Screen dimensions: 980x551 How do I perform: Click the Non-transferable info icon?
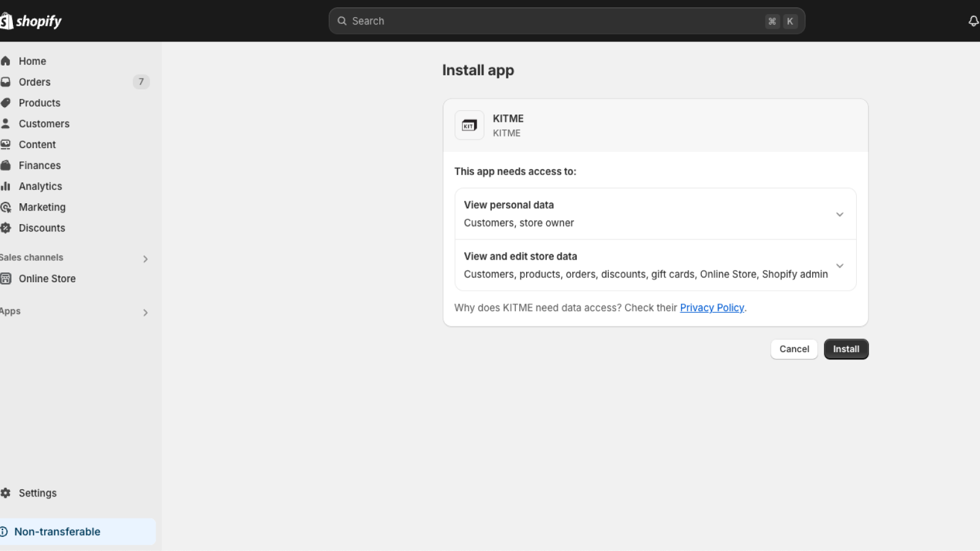[4, 531]
